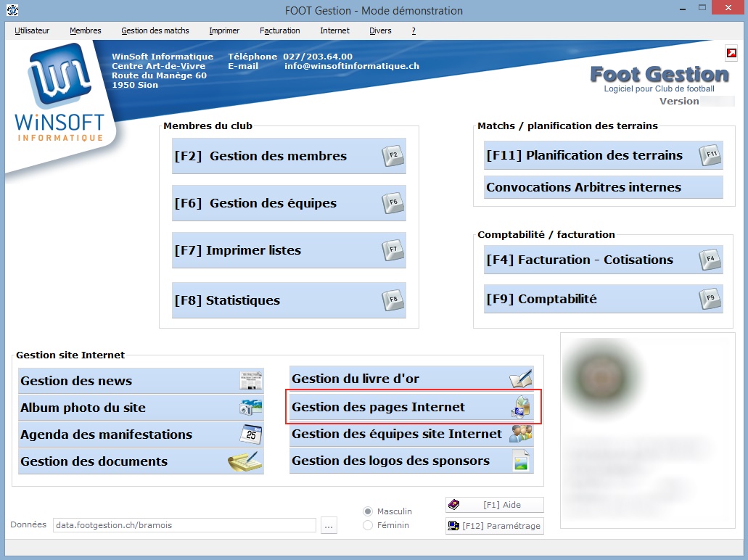Open the Gestion des matchs menu
This screenshot has height=560, width=748.
[155, 30]
